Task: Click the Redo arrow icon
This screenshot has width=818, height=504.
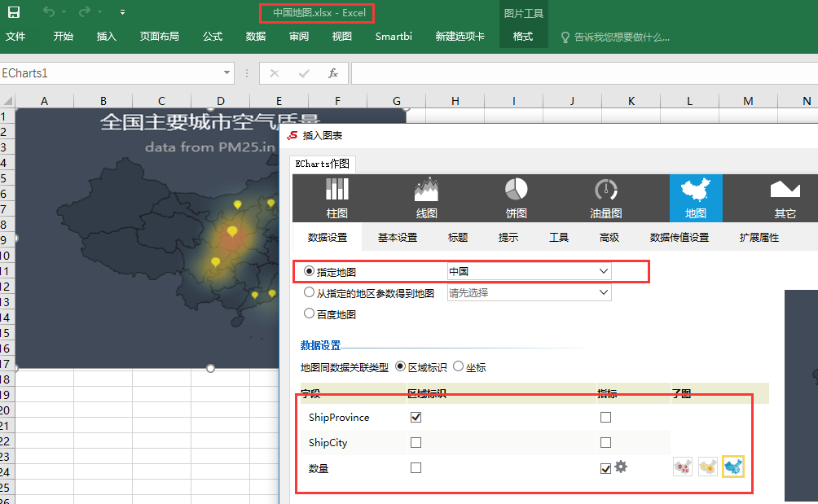Action: coord(85,11)
